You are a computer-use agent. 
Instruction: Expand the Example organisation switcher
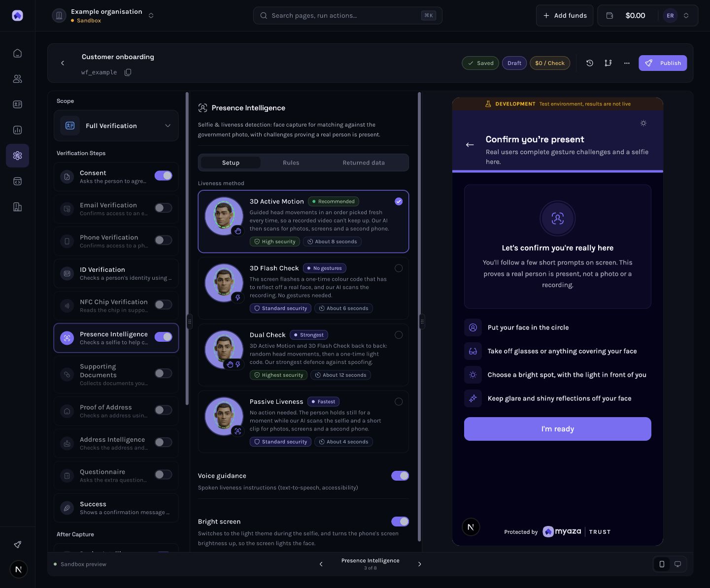[x=151, y=16]
